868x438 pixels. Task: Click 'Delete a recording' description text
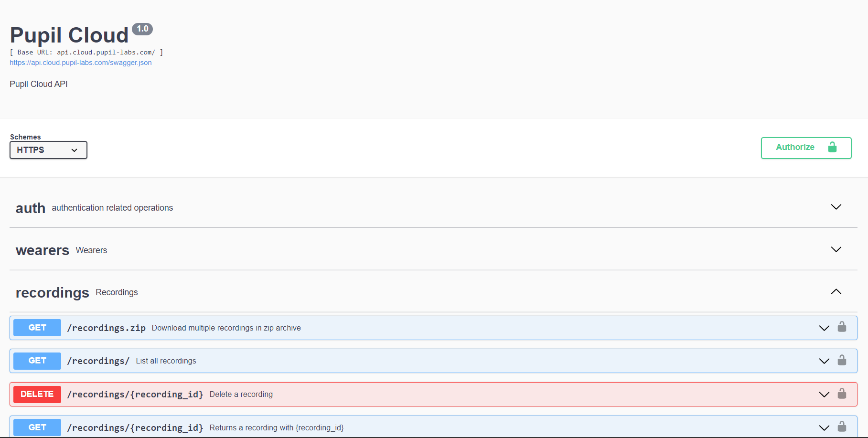(x=241, y=394)
